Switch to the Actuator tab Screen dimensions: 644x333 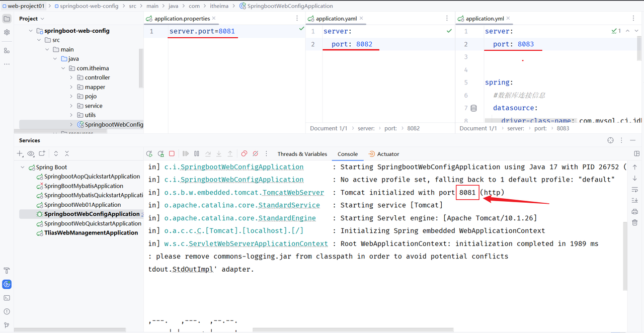[384, 154]
